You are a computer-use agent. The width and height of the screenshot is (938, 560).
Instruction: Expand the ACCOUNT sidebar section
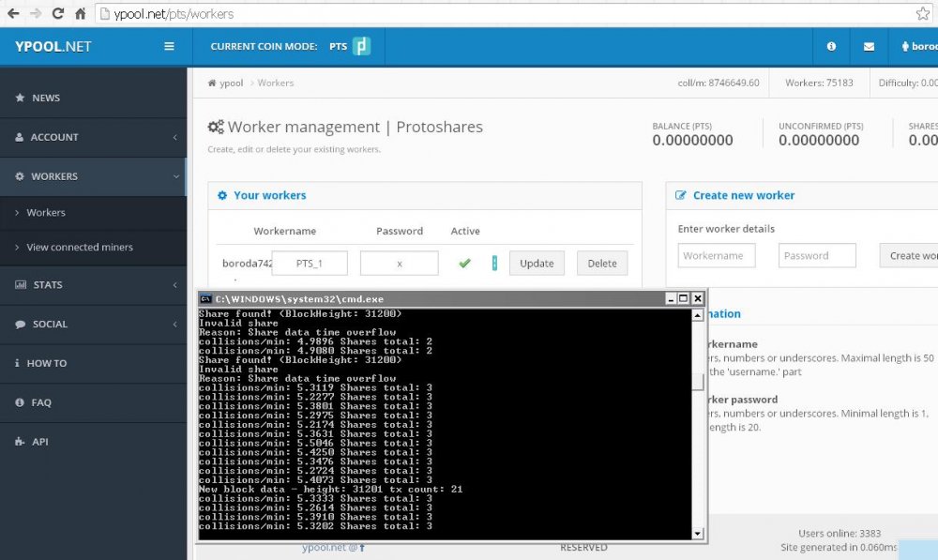[94, 137]
